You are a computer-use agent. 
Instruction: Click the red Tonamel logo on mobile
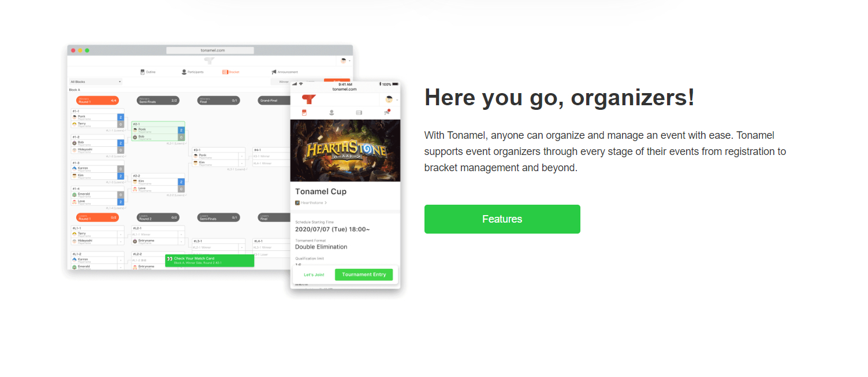(x=308, y=99)
